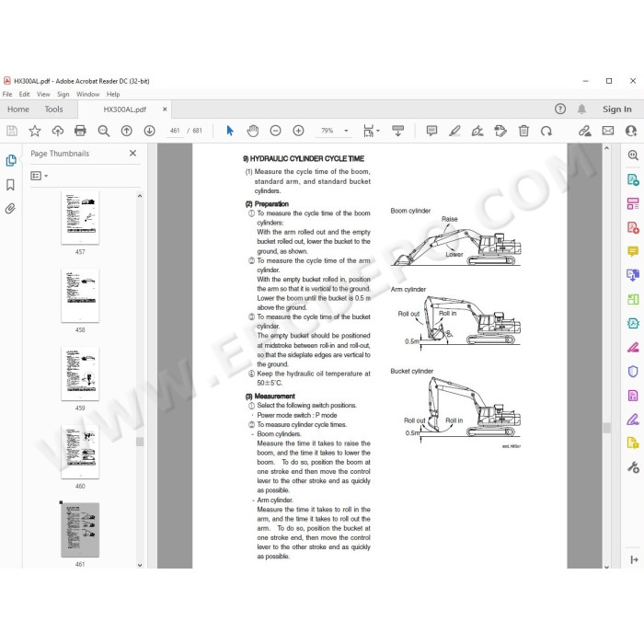
Task: Open the Protect shield tool in right pane
Action: (x=633, y=372)
